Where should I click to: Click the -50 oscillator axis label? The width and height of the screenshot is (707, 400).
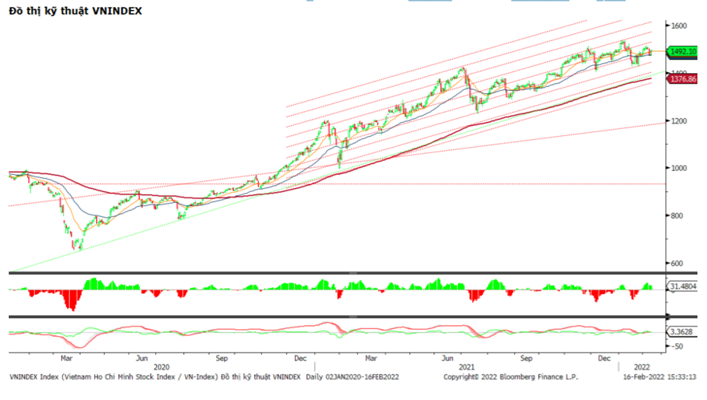pyautogui.click(x=680, y=345)
